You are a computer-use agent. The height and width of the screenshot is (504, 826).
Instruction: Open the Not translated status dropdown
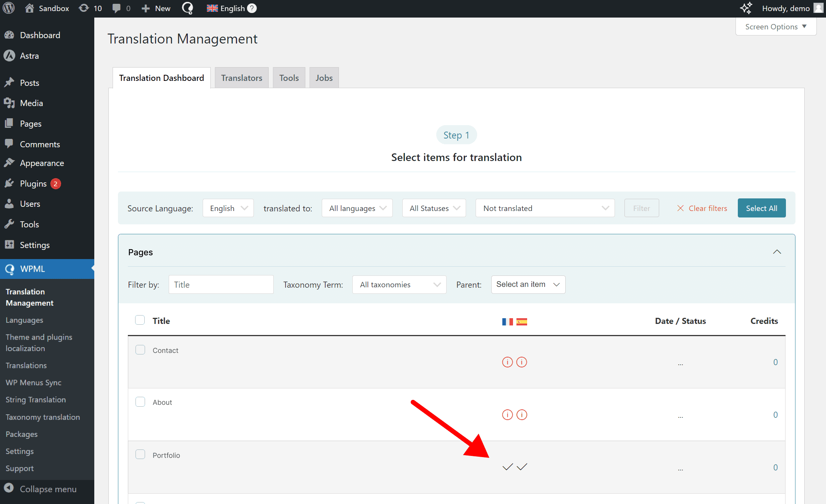(545, 208)
